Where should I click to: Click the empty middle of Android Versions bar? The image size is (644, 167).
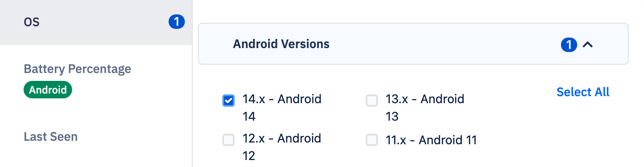(437, 44)
